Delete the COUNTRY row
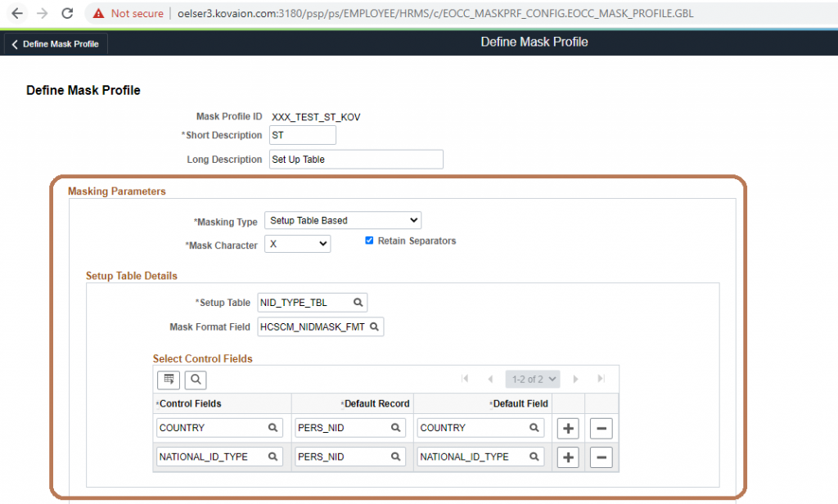Image resolution: width=838 pixels, height=504 pixels. [x=601, y=428]
